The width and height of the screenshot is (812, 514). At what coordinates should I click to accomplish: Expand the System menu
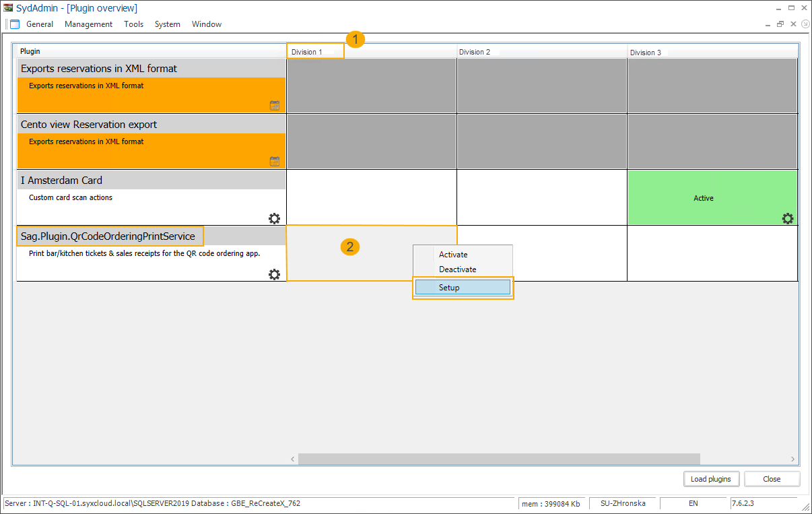click(x=167, y=24)
